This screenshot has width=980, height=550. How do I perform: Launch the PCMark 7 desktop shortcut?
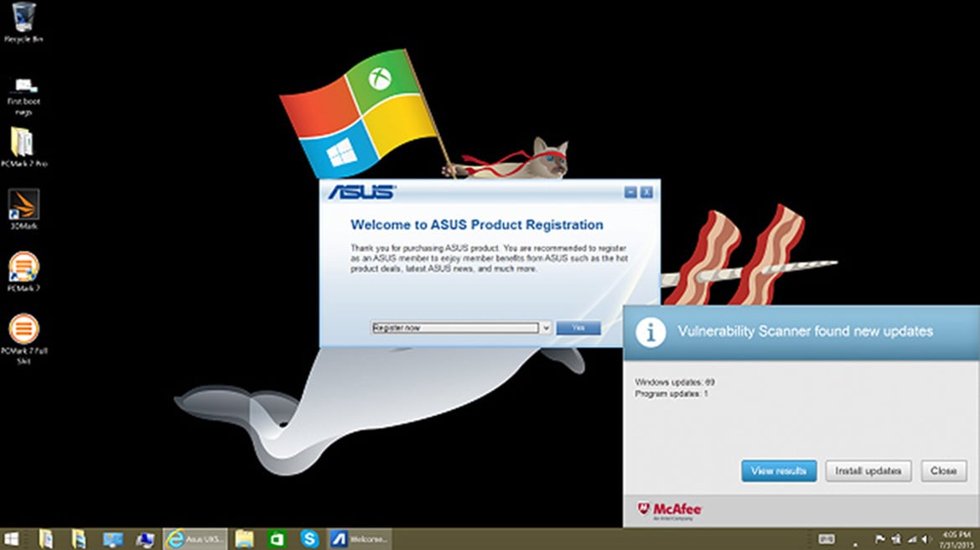(23, 272)
